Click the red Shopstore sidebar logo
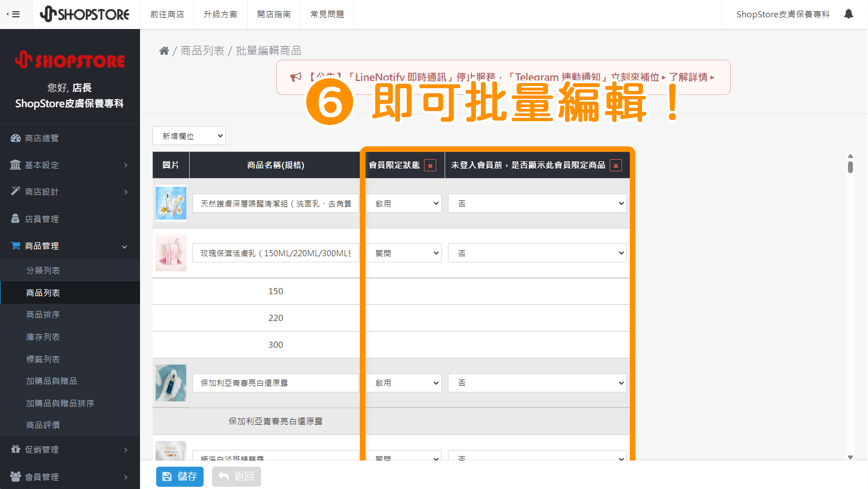868x489 pixels. pos(70,60)
